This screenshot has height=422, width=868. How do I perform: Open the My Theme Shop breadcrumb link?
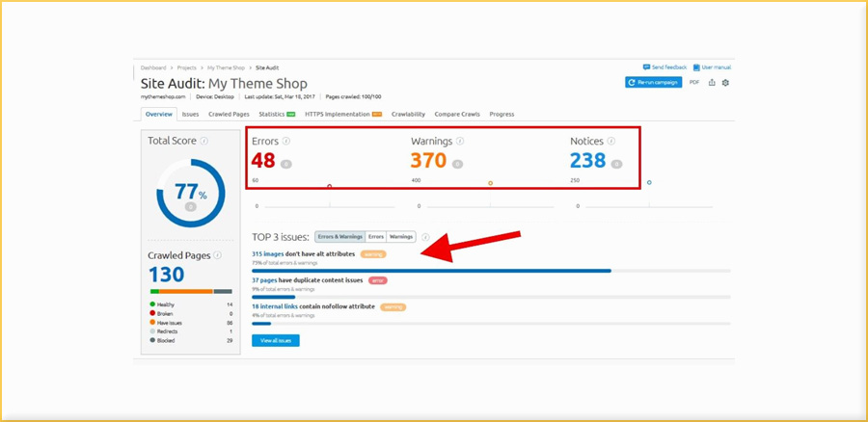pos(226,67)
